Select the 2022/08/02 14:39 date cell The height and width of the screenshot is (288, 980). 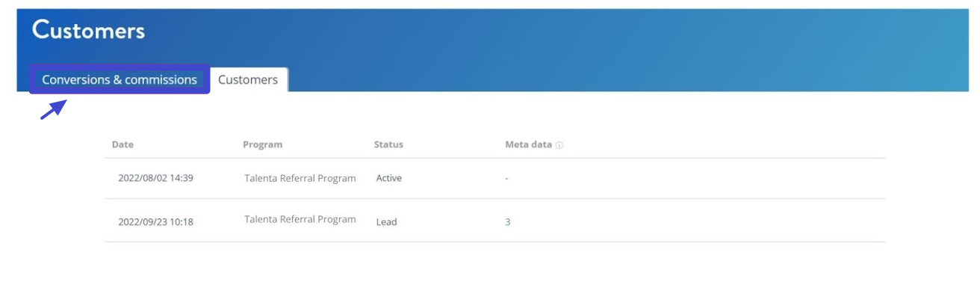[155, 179]
